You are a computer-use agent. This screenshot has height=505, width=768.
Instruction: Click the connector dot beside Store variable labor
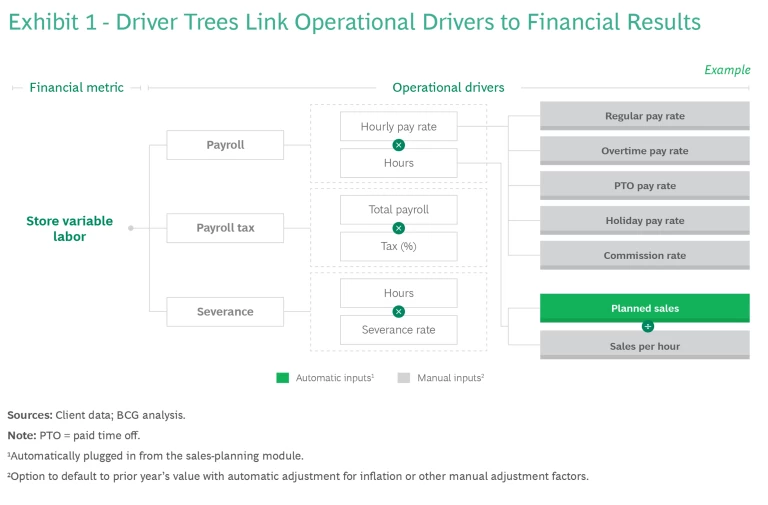tap(131, 228)
